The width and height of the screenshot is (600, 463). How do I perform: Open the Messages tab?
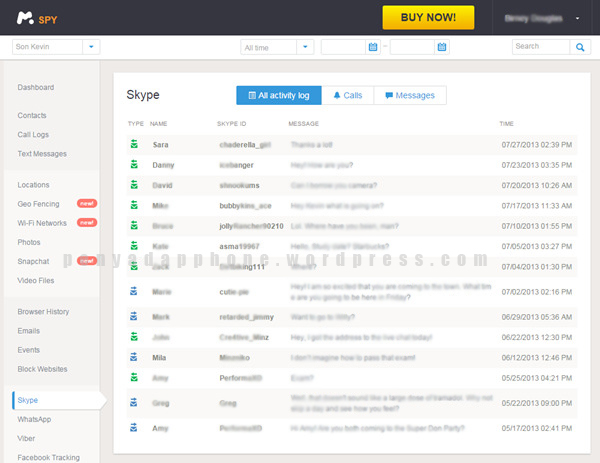pyautogui.click(x=410, y=95)
